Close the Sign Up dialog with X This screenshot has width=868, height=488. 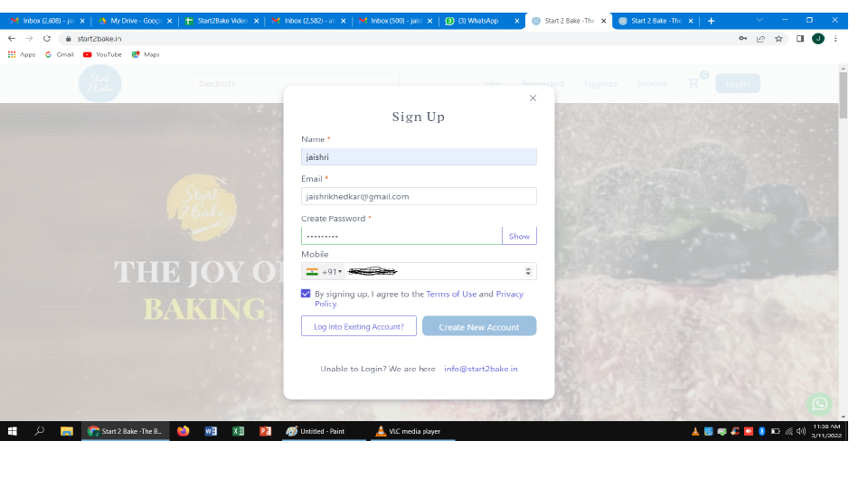[533, 98]
